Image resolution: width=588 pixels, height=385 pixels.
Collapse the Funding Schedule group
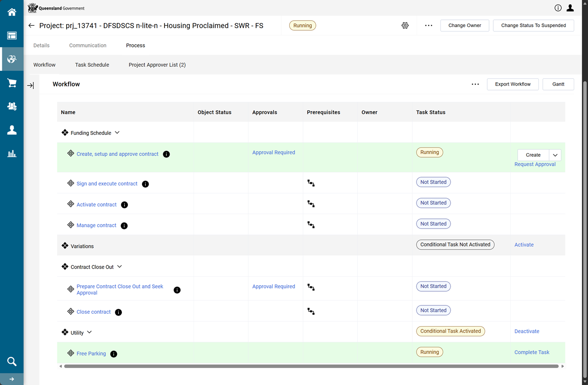[117, 133]
